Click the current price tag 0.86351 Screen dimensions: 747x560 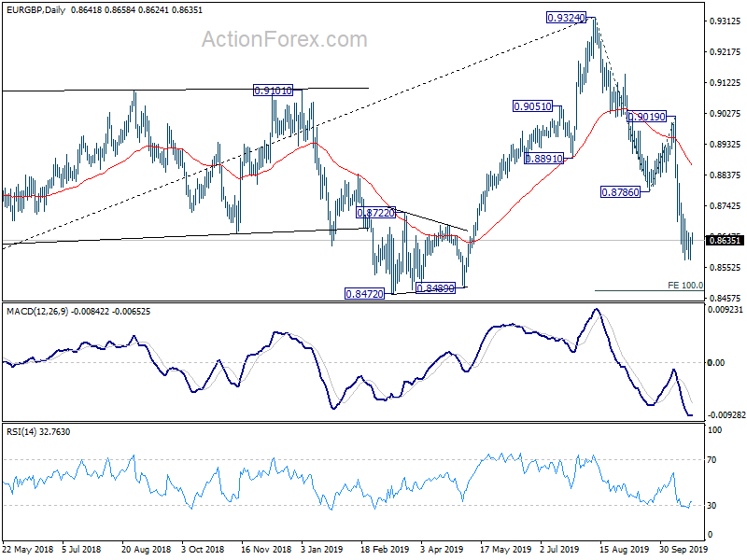pyautogui.click(x=725, y=241)
